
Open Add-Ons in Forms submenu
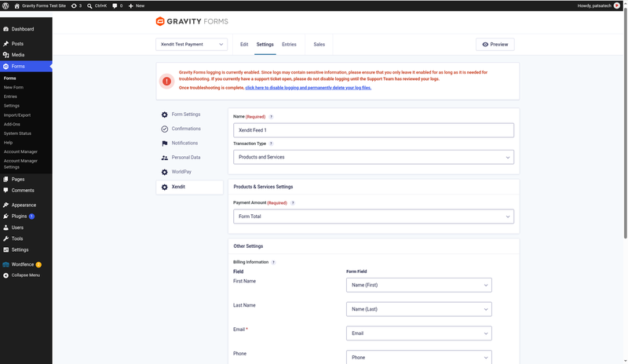12,124
